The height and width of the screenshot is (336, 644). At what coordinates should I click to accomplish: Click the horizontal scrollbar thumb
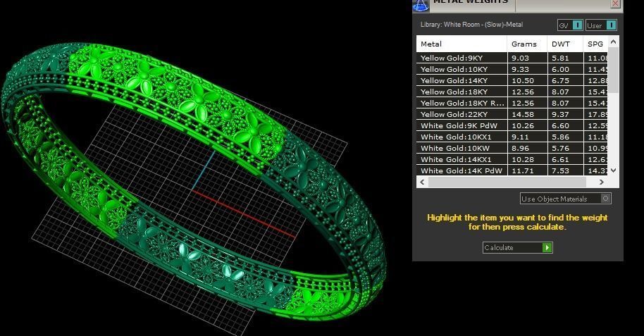(x=507, y=182)
